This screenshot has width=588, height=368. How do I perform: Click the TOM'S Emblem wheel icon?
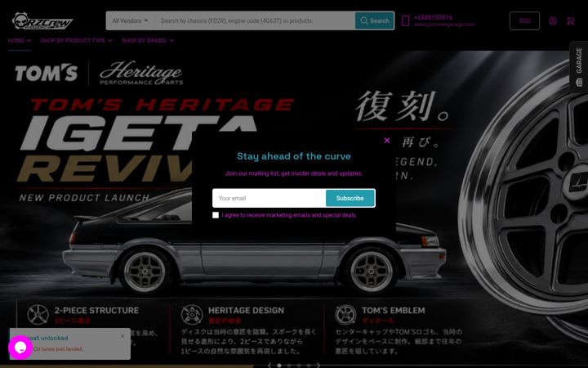345,315
